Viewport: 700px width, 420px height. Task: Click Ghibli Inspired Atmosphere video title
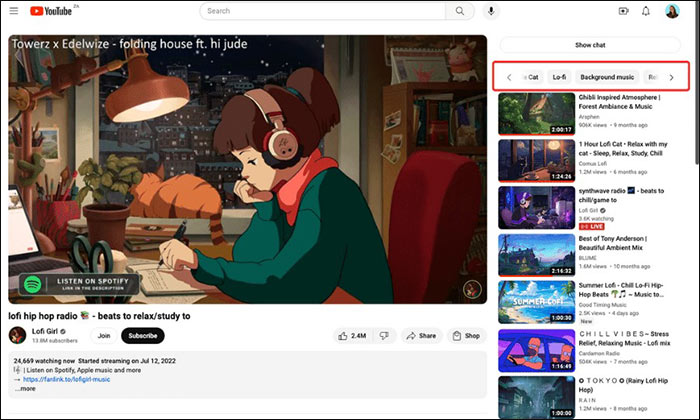[620, 102]
